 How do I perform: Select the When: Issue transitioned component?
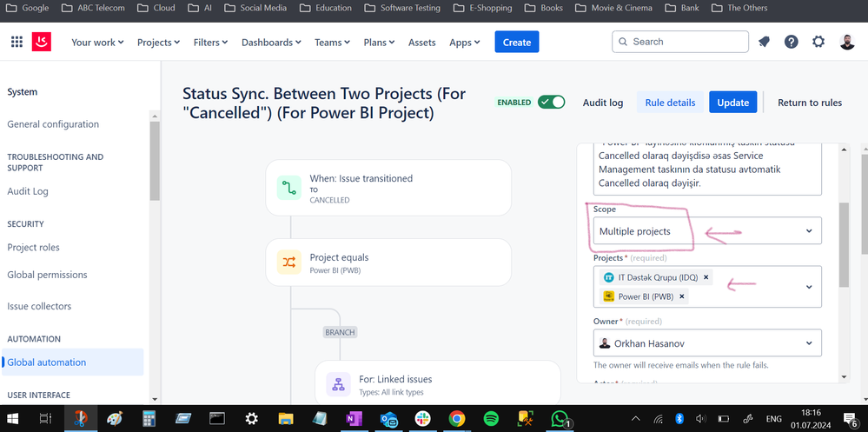click(x=388, y=188)
